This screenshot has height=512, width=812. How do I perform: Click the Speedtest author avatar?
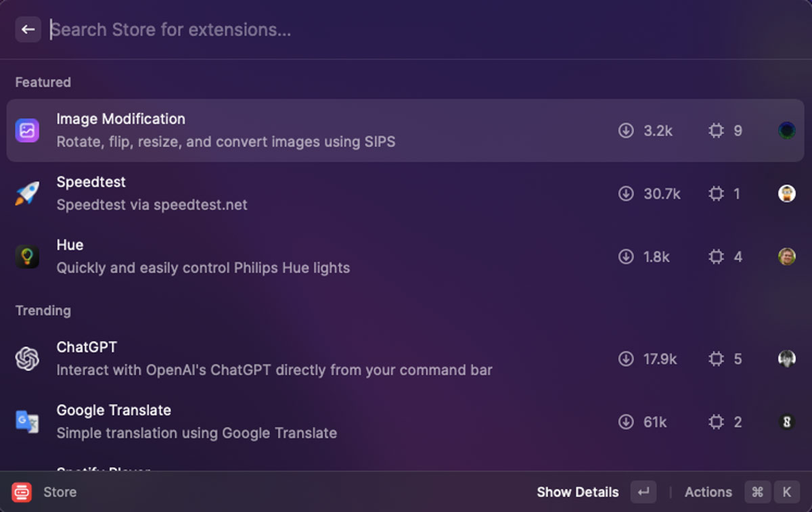(786, 193)
